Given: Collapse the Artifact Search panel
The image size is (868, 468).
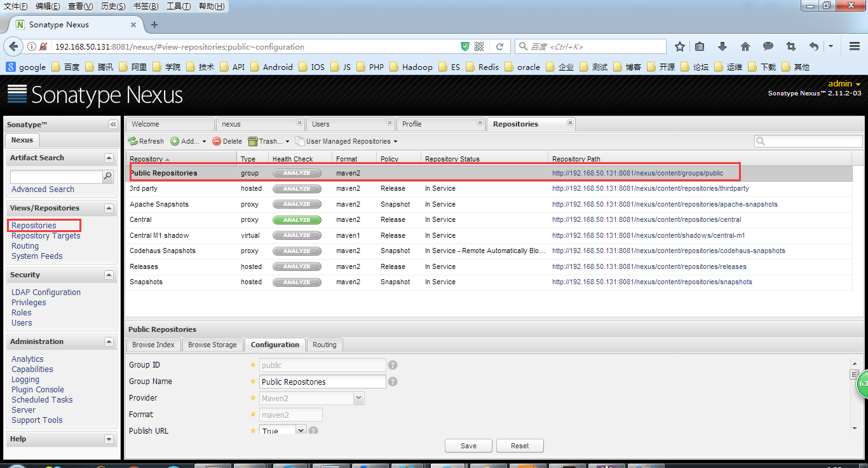Looking at the screenshot, I should pos(109,158).
